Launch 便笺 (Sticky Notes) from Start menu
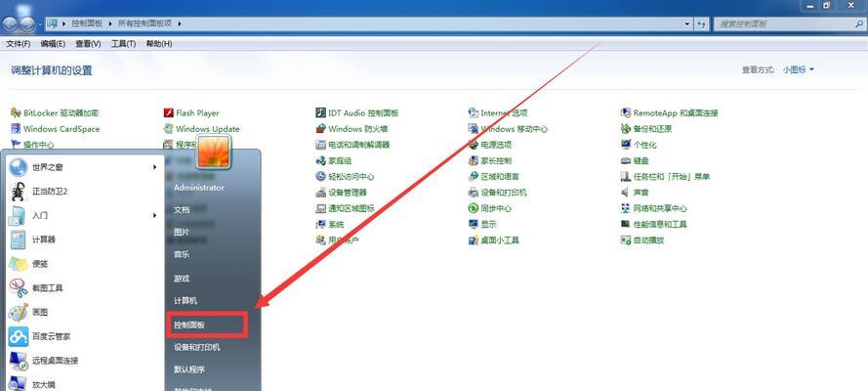The image size is (868, 391). tap(86, 264)
